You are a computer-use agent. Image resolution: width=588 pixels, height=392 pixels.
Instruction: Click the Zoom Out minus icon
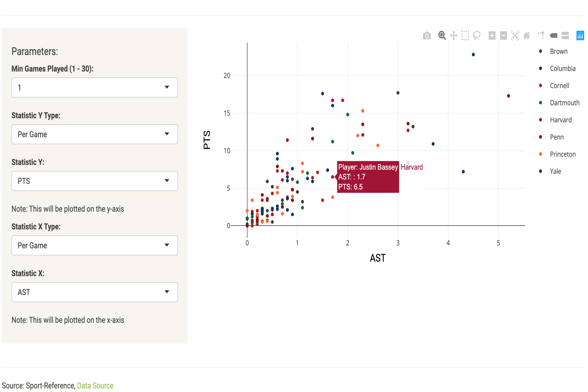[504, 36]
